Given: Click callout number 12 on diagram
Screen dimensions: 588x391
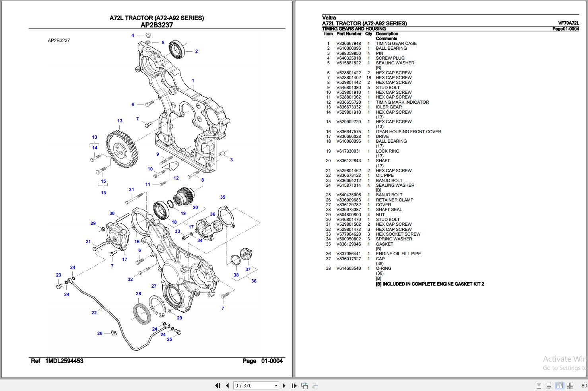Looking at the screenshot, I should pyautogui.click(x=176, y=178).
